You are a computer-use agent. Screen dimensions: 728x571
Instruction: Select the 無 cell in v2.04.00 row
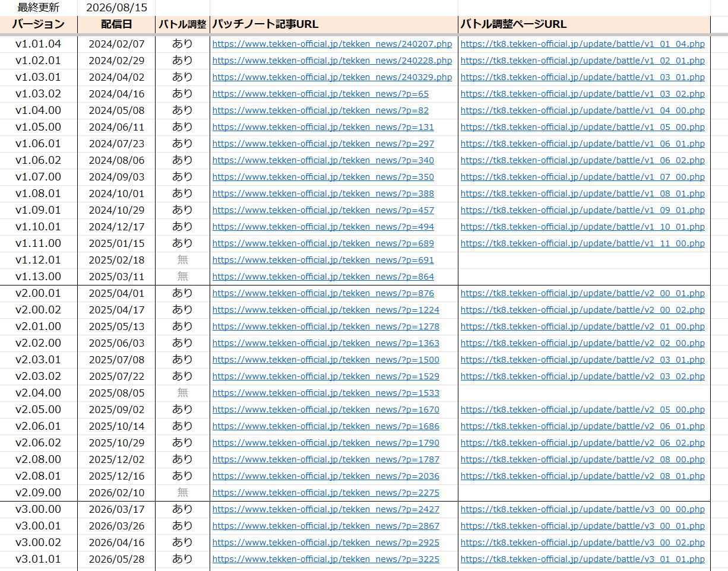coord(182,393)
